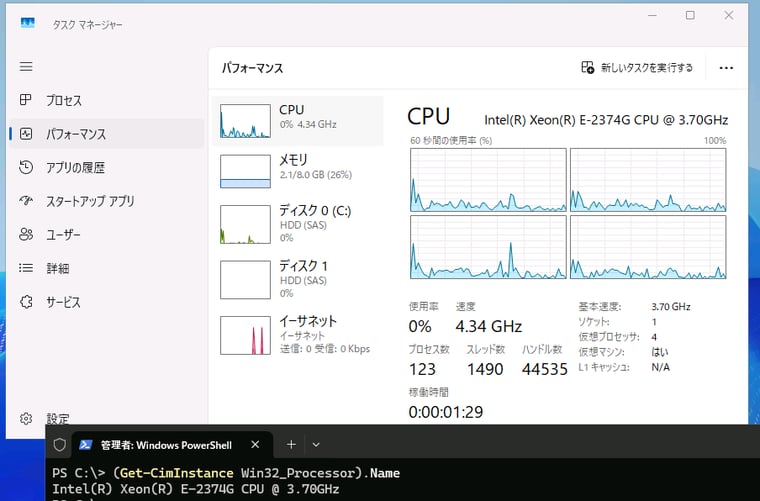Click the top-left CPU core graph
The width and height of the screenshot is (760, 501).
[x=488, y=180]
